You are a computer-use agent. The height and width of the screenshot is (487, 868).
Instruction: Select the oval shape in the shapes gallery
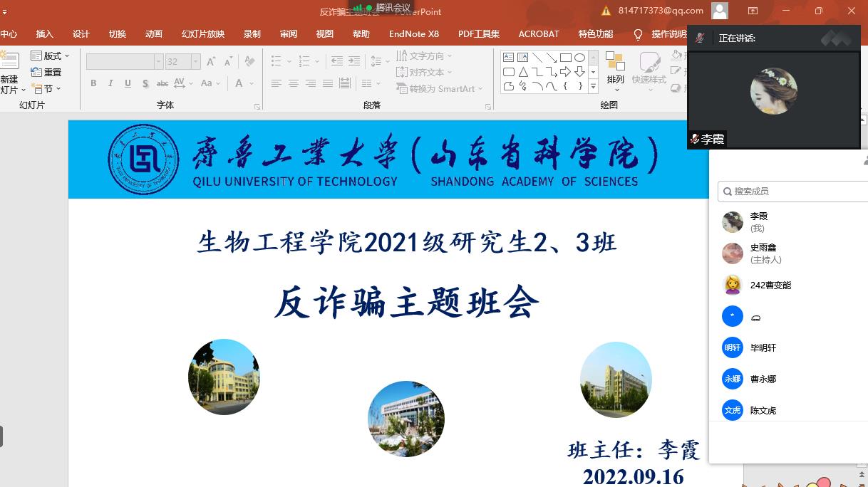click(x=579, y=58)
